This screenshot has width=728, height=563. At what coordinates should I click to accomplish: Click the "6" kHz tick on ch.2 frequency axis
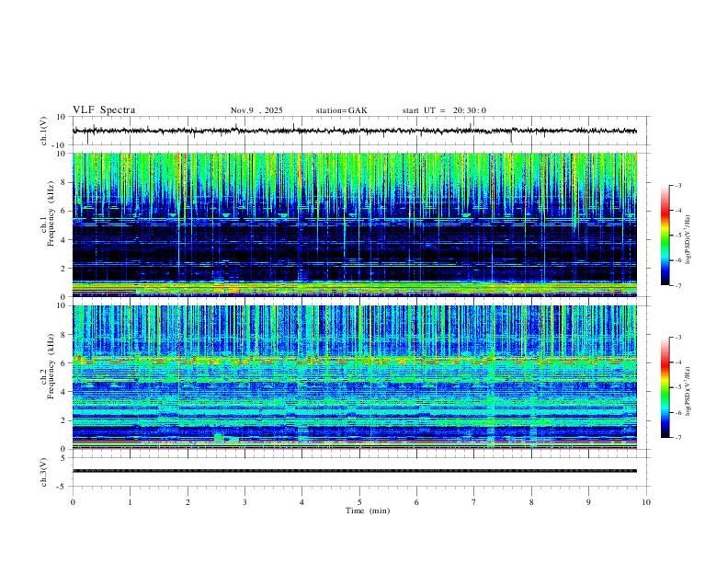click(x=63, y=363)
